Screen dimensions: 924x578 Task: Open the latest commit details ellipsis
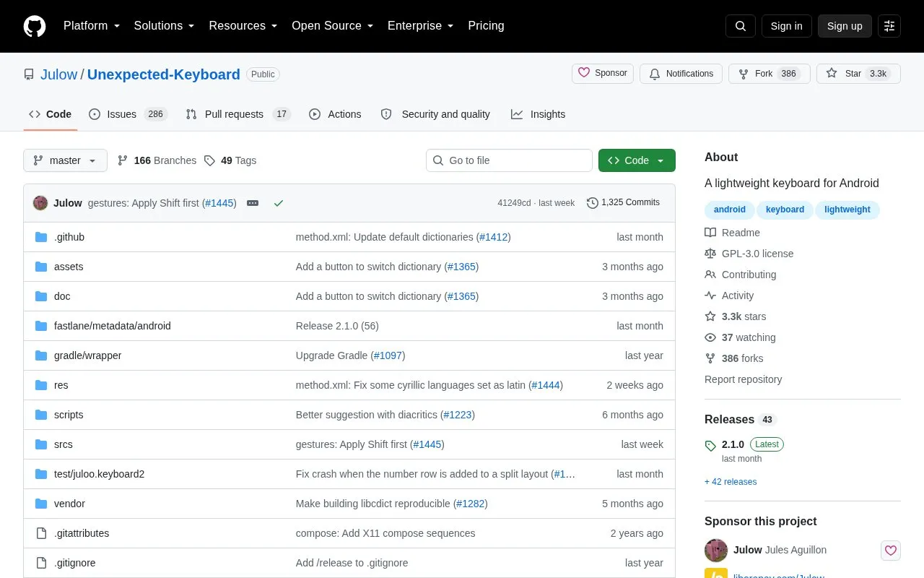(253, 203)
